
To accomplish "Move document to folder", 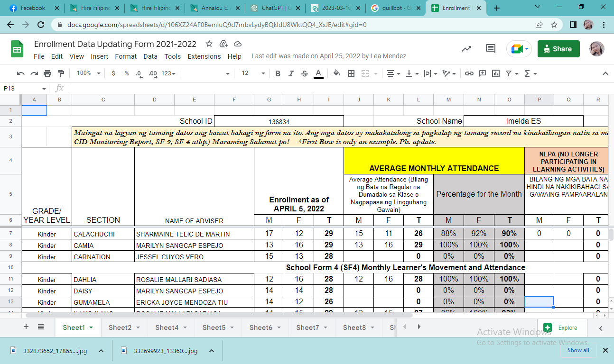I will tap(223, 44).
